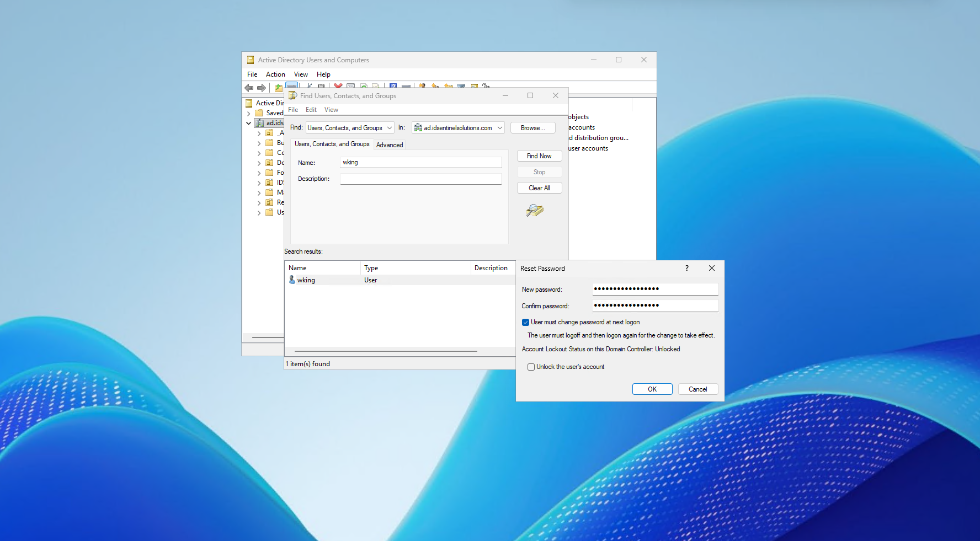Click the Do organizational unit folder icon

[269, 163]
